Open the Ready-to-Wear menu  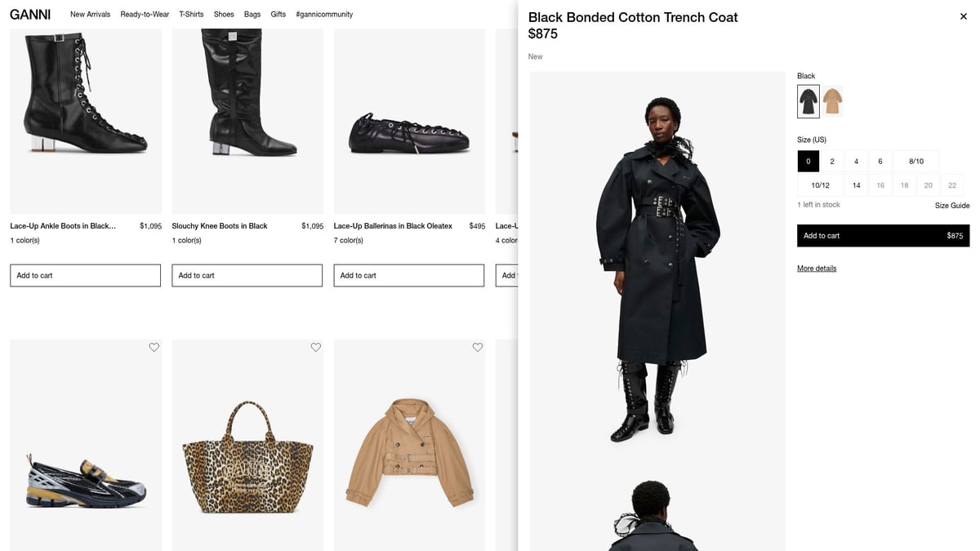pyautogui.click(x=145, y=15)
